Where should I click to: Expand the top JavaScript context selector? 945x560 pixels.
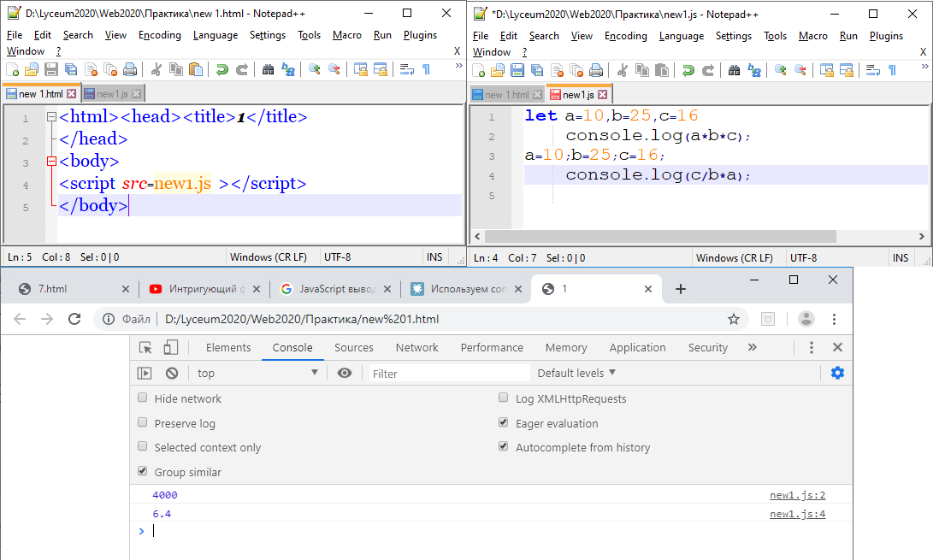[257, 373]
